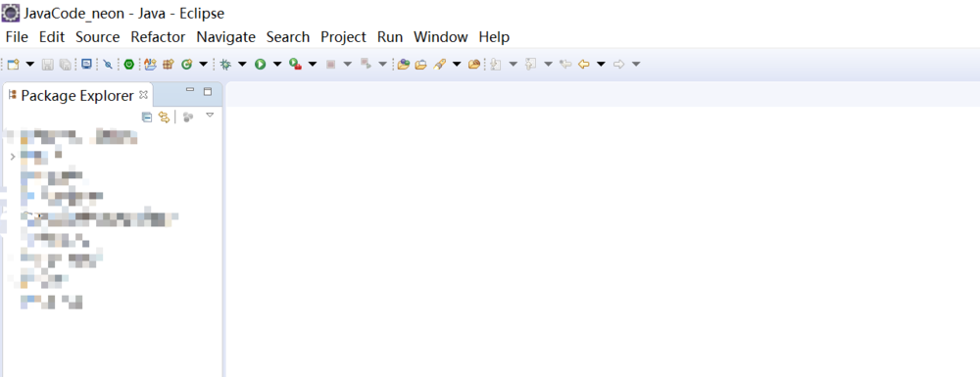Select the Package Explorer tab
The height and width of the screenshot is (377, 980).
tap(77, 96)
